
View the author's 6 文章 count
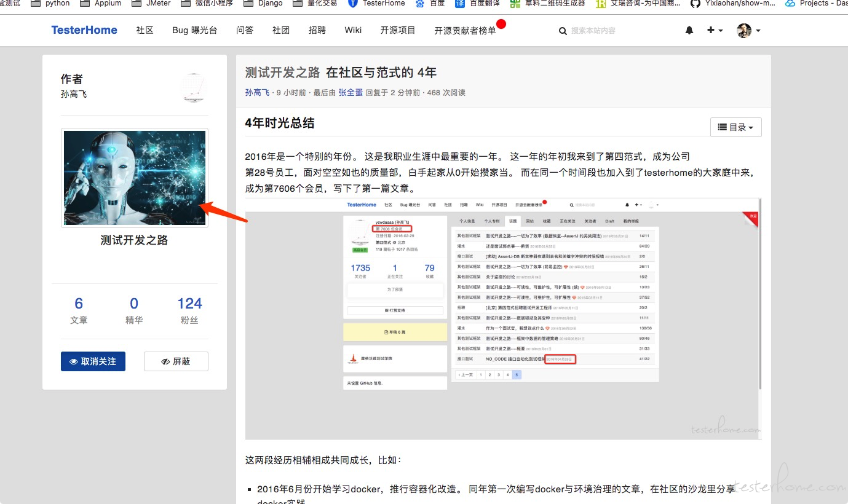tap(79, 310)
